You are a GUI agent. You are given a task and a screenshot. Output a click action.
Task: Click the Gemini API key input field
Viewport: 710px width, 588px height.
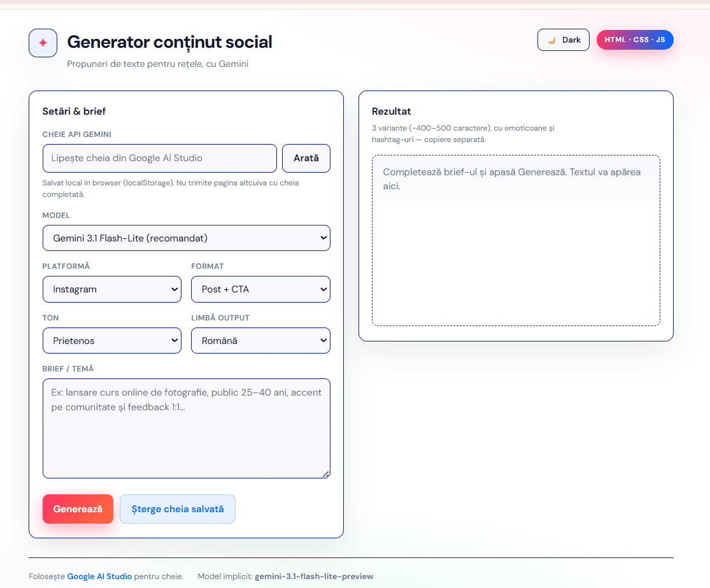pos(159,158)
